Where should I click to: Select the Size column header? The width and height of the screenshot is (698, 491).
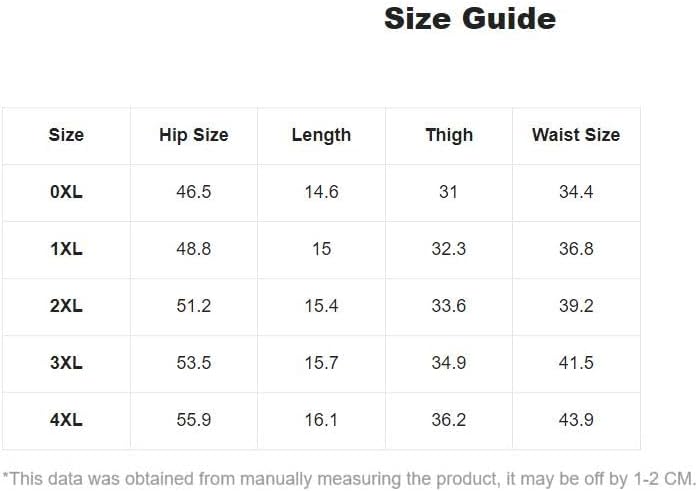click(66, 135)
